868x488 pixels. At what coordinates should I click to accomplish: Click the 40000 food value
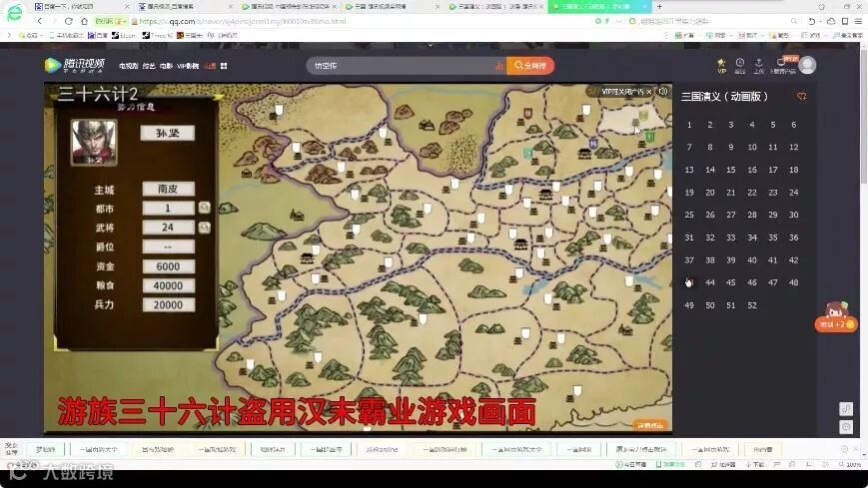168,285
